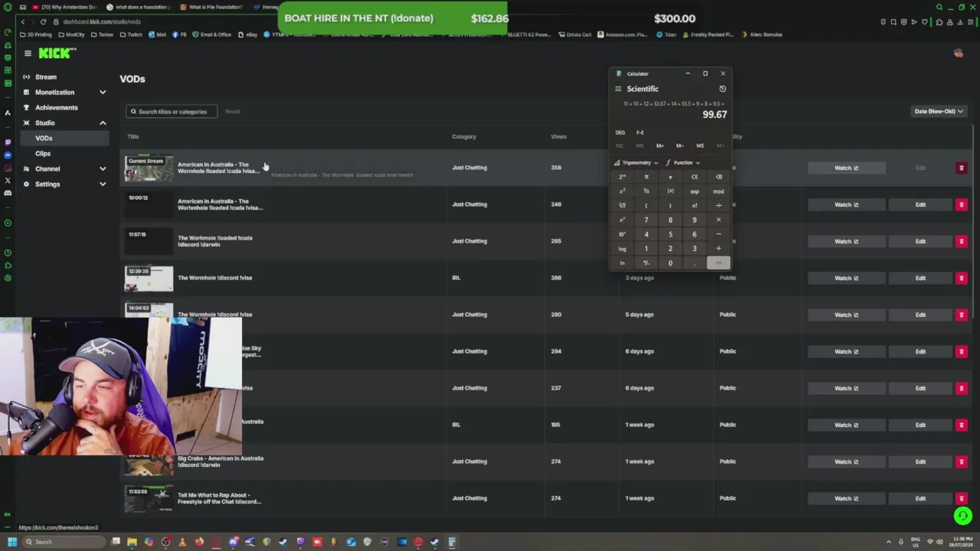Open the Calculator navigation menu
The height and width of the screenshot is (551, 980).
[619, 89]
